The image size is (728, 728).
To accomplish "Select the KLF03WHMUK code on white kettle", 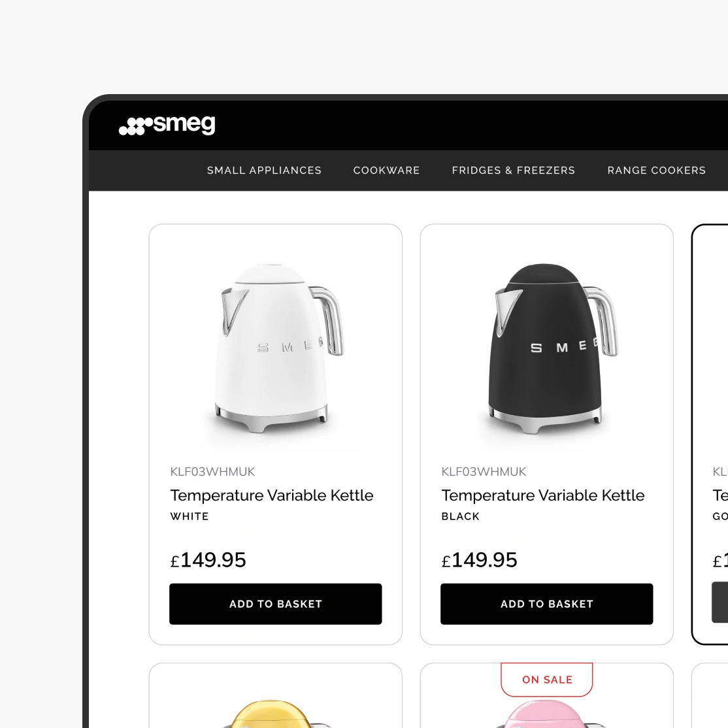I will point(212,472).
